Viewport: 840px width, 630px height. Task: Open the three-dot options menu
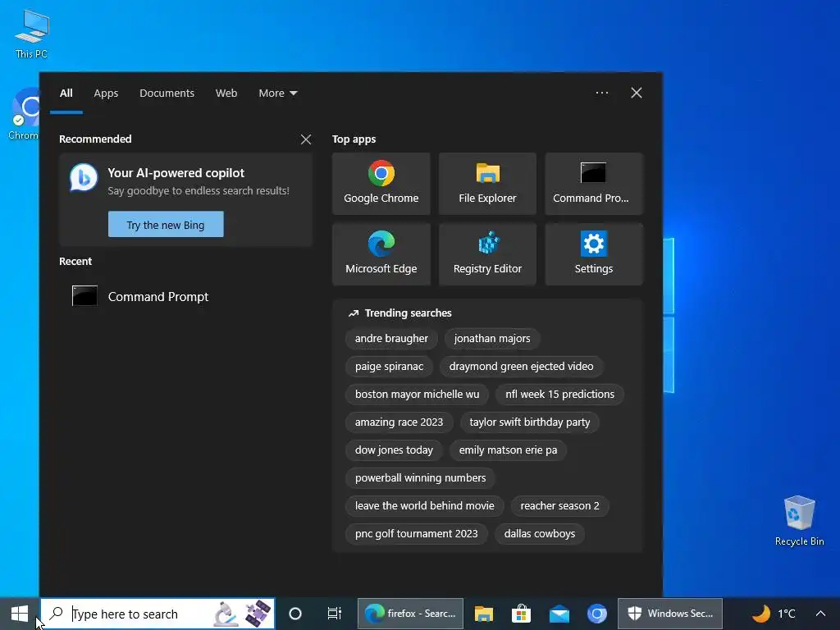click(602, 93)
